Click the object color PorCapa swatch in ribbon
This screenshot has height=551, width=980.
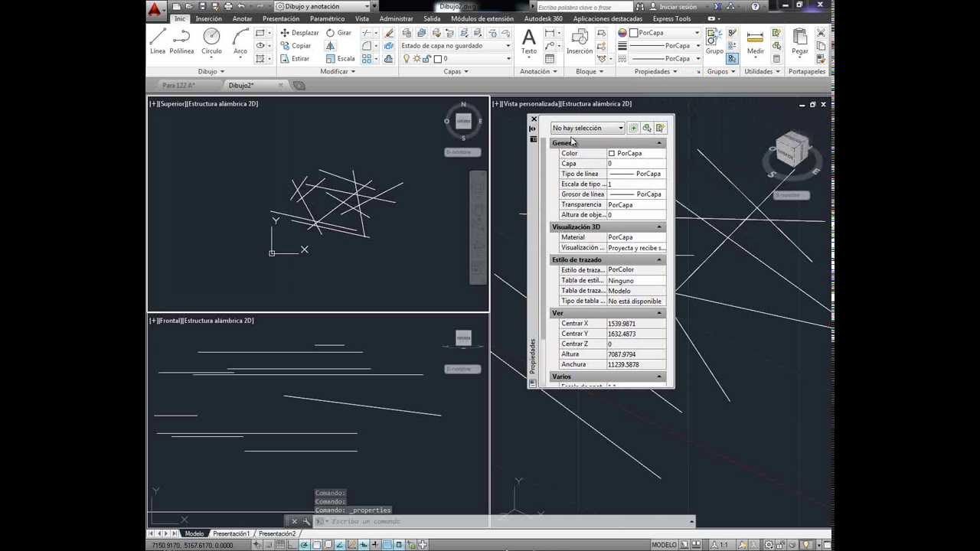634,33
